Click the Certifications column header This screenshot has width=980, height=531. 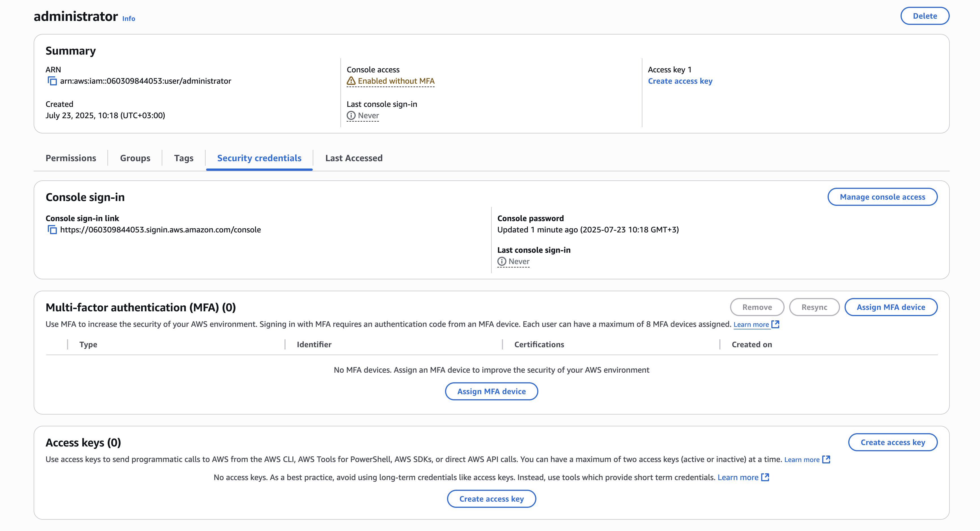pos(539,345)
